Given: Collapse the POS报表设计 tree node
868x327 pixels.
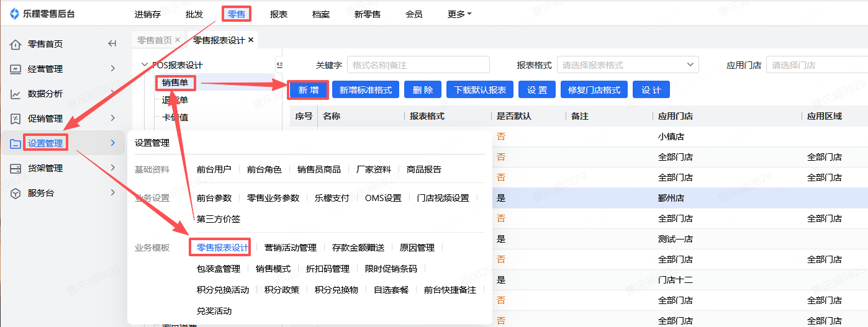Looking at the screenshot, I should [x=145, y=65].
